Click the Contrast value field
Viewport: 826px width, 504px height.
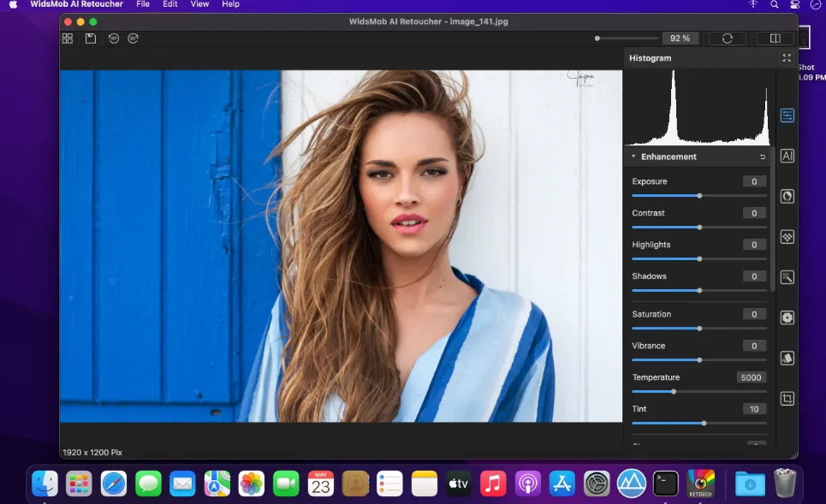pos(754,213)
